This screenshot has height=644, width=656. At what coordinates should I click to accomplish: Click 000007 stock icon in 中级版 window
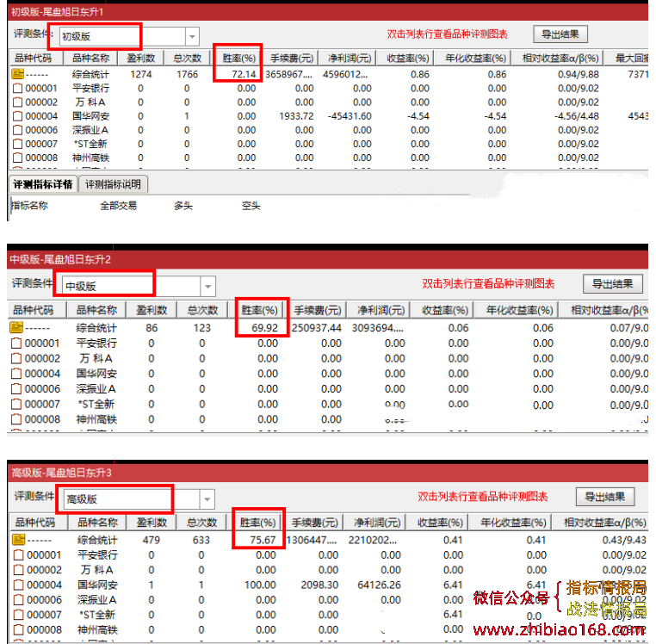coord(16,404)
